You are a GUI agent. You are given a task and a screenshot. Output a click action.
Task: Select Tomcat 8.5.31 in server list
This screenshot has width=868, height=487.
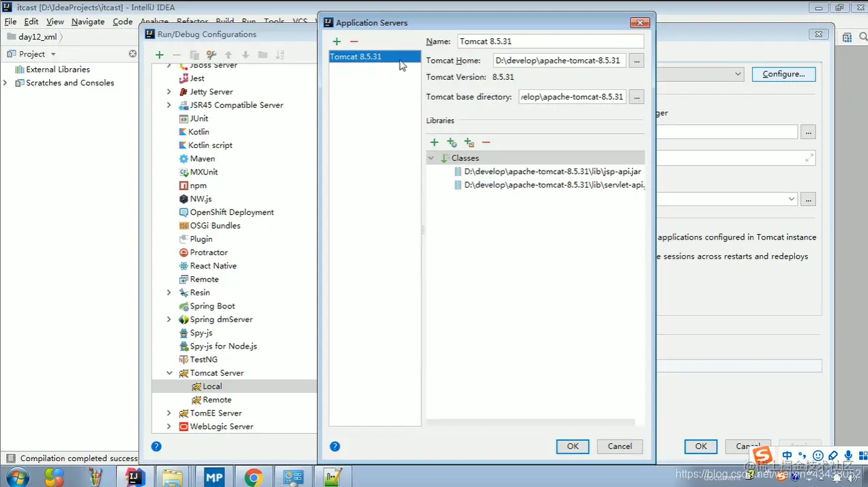[375, 57]
